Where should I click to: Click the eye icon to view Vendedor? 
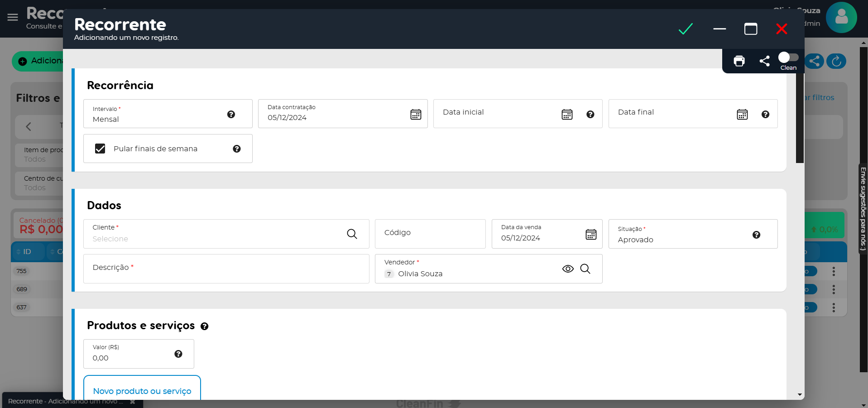point(568,269)
